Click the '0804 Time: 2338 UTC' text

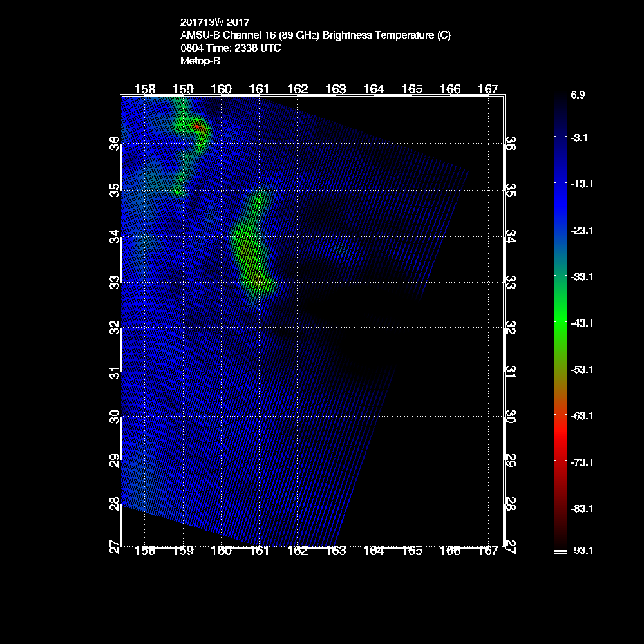[231, 48]
